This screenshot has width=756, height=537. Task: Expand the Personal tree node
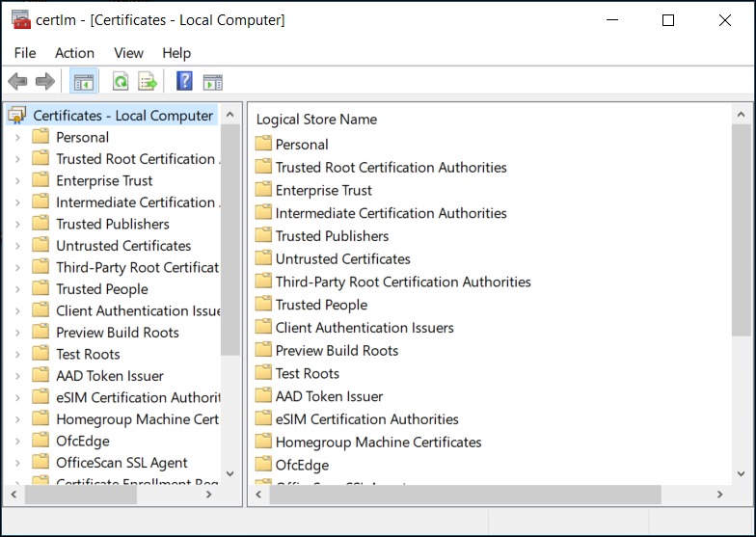pos(17,137)
